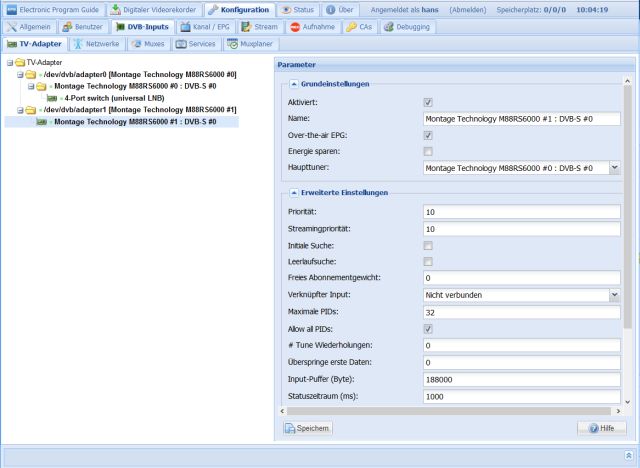Click the adapter1 folder icon
This screenshot has height=468, width=640.
click(x=31, y=110)
